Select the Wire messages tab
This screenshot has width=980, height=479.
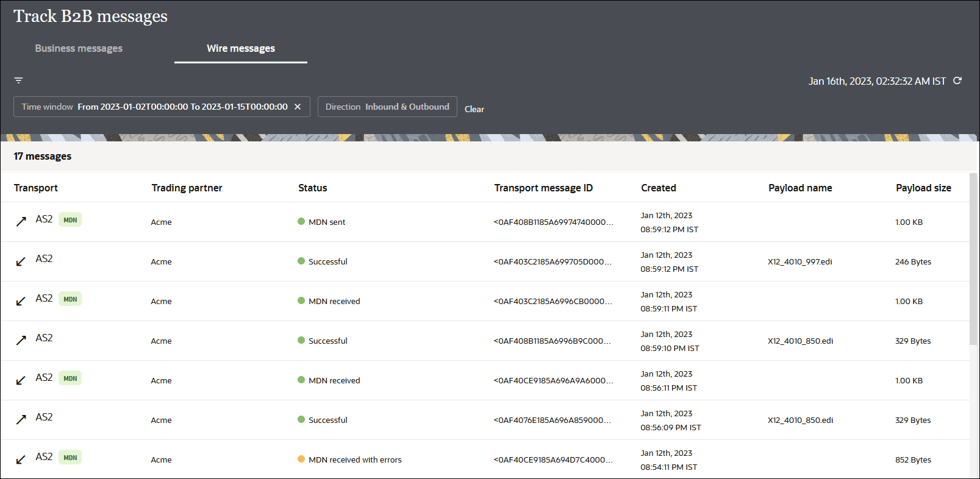241,48
